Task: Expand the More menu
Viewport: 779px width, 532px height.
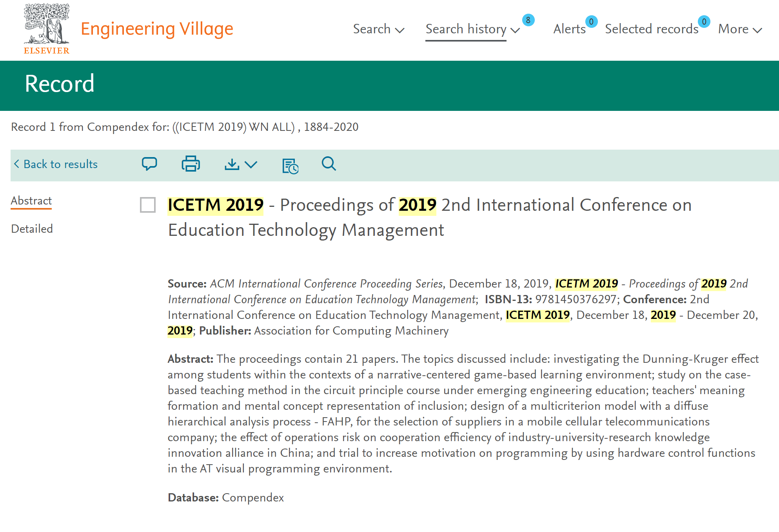Action: coord(740,29)
